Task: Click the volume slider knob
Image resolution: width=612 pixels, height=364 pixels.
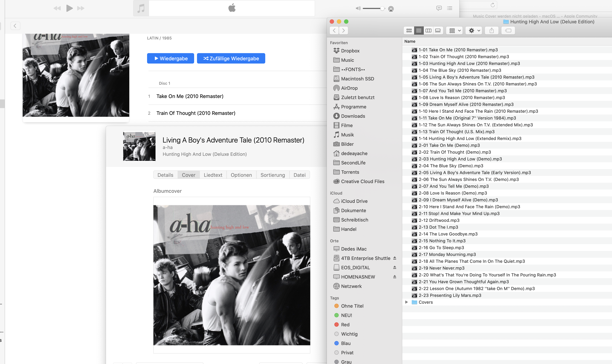Action: point(382,9)
